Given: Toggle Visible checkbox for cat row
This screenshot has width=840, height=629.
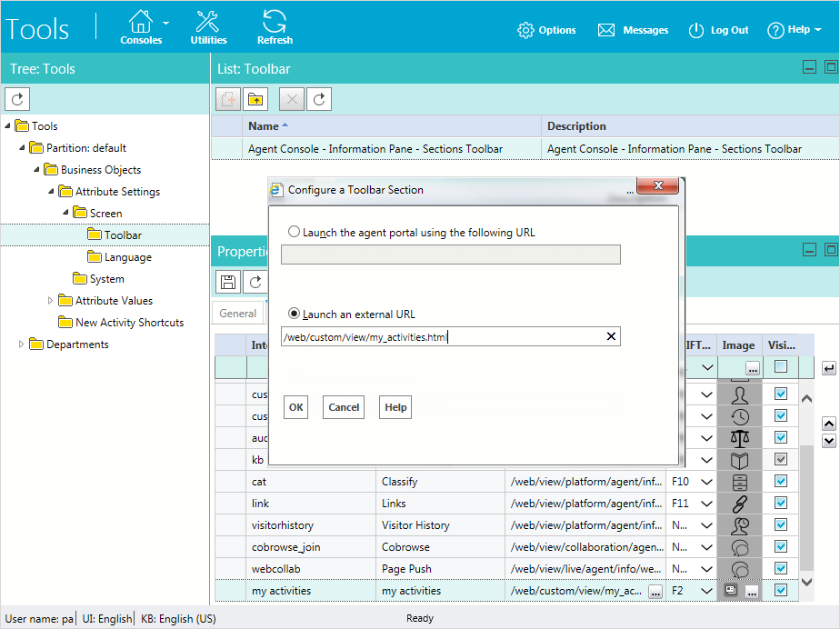Looking at the screenshot, I should point(781,481).
